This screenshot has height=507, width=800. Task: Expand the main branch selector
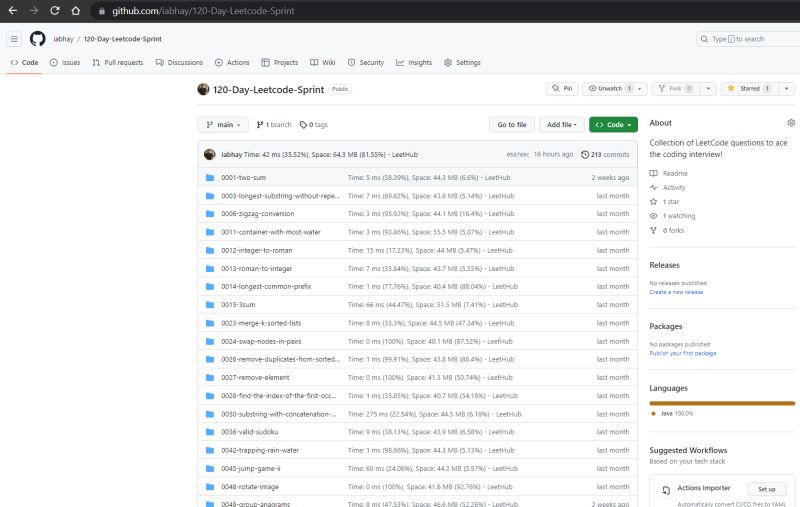223,124
